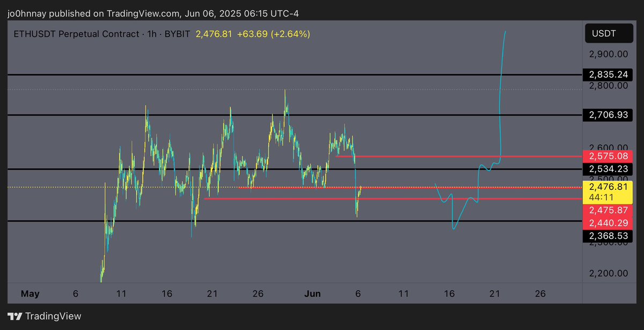Image resolution: width=644 pixels, height=330 pixels.
Task: Click the +63.69 (+2.64%) change value
Action: pos(274,34)
